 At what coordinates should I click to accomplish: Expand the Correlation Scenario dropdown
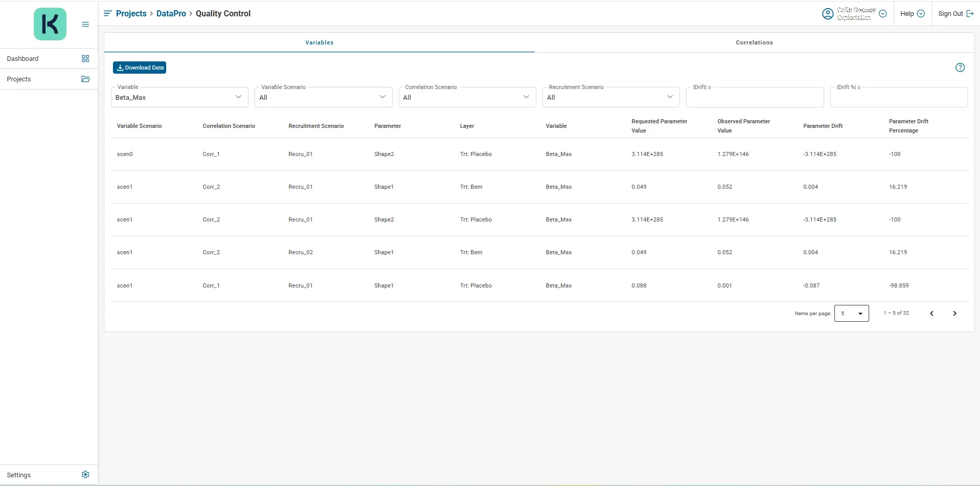click(467, 97)
